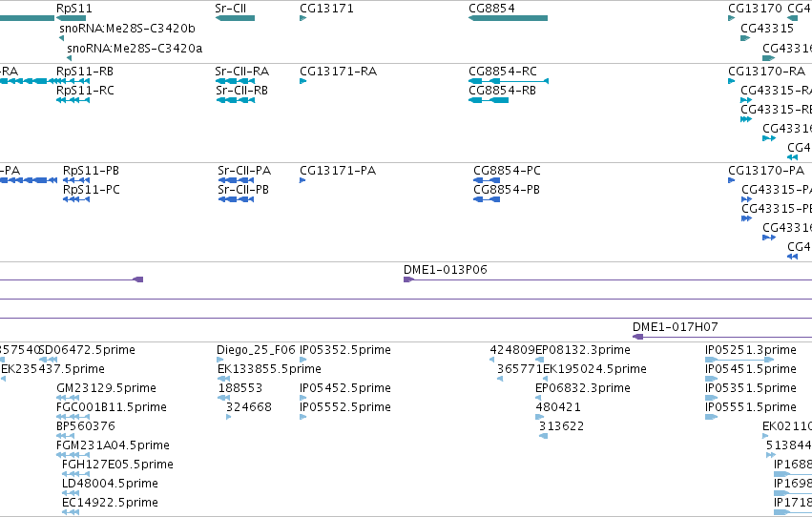Select transcript CG13171-RA
812x517 pixels.
(x=338, y=72)
